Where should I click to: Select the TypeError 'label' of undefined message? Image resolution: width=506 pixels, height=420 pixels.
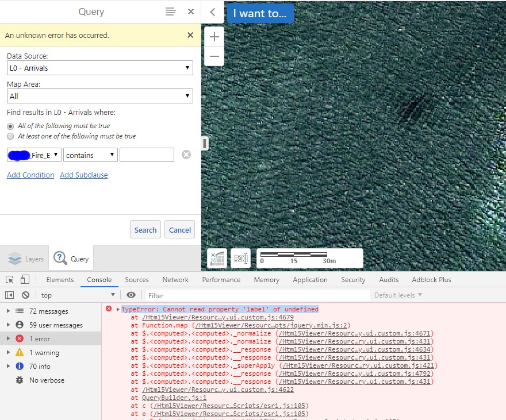point(220,309)
